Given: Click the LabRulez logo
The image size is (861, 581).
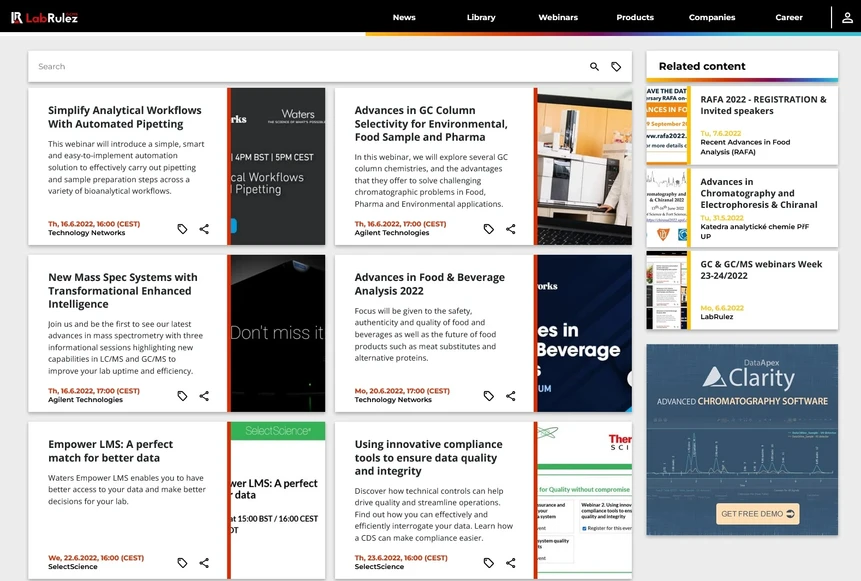Looking at the screenshot, I should pos(44,18).
